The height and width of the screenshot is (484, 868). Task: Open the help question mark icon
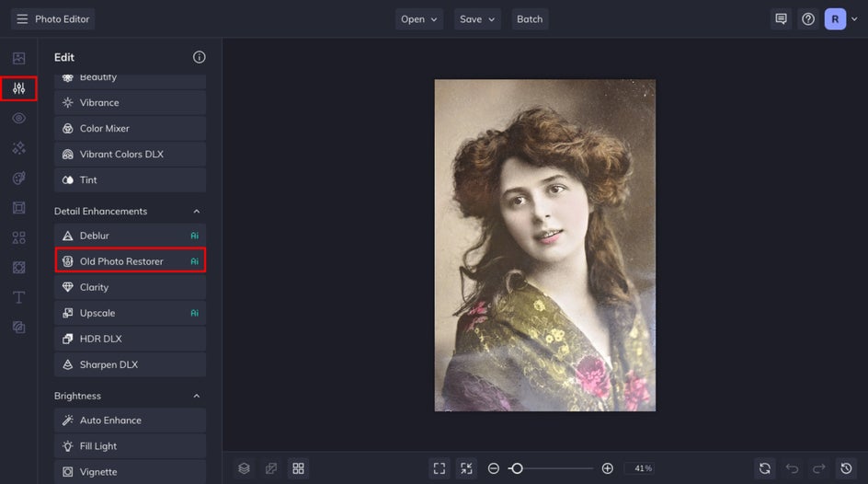[808, 18]
